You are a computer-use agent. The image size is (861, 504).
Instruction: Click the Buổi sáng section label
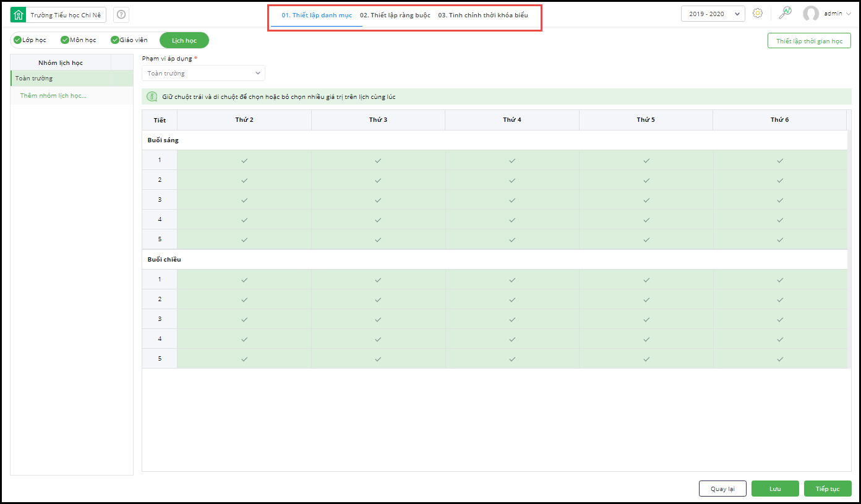163,140
